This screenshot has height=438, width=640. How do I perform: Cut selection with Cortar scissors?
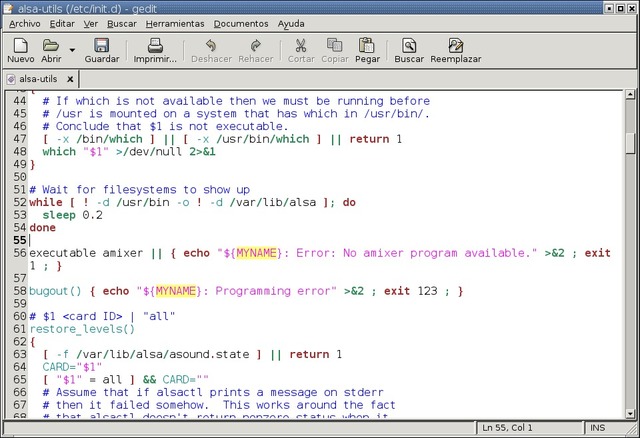[301, 45]
